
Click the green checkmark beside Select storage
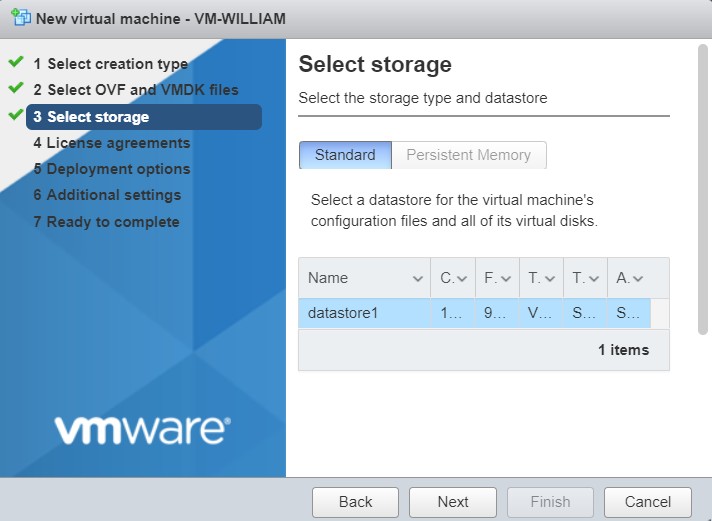pos(15,116)
